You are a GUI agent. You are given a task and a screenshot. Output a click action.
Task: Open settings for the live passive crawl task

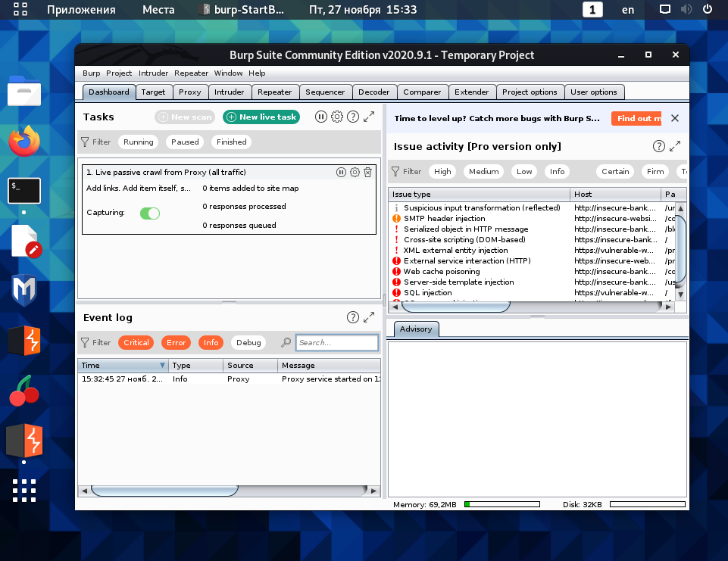pyautogui.click(x=355, y=172)
